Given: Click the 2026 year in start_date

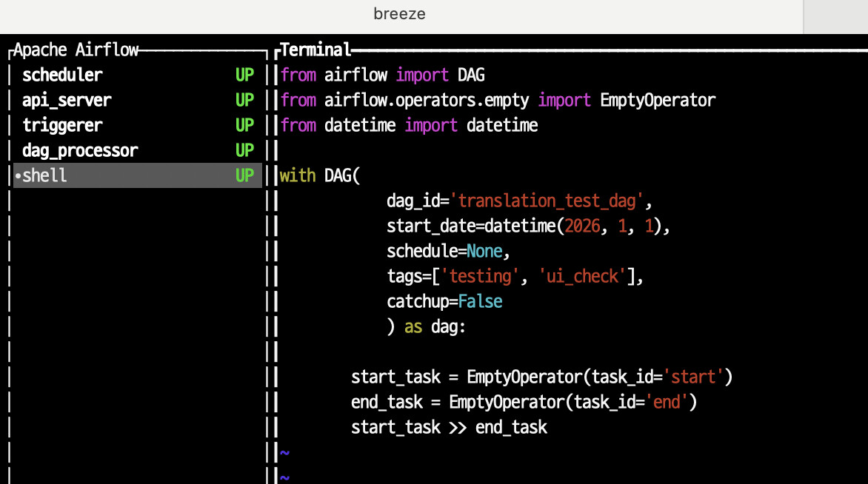Looking at the screenshot, I should [x=582, y=226].
